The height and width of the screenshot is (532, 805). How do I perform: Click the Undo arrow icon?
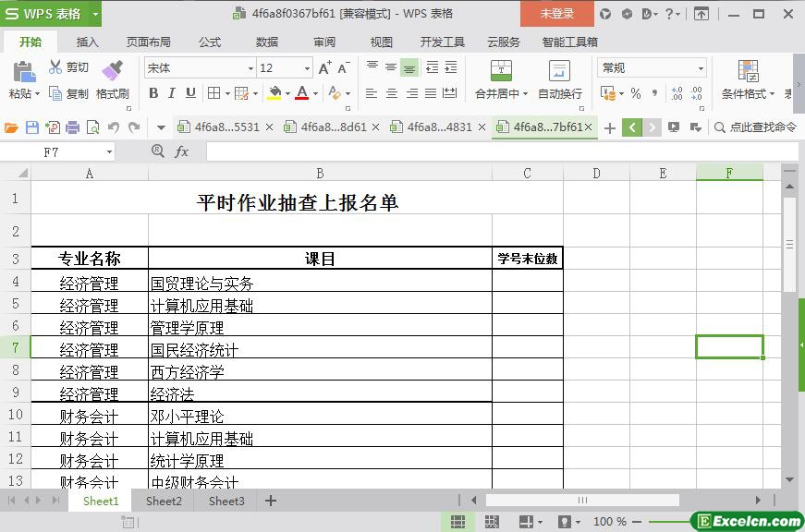point(114,127)
